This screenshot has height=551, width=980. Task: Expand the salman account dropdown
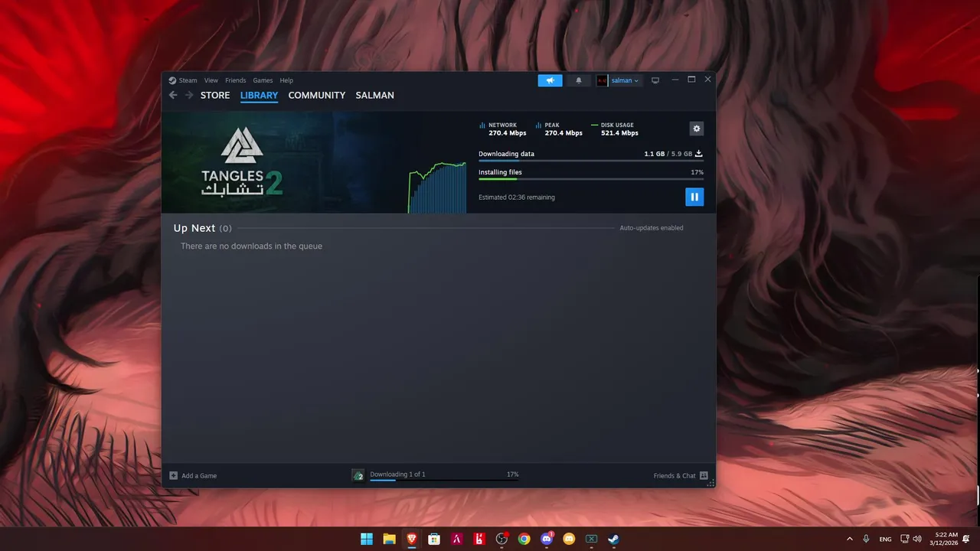coord(625,80)
